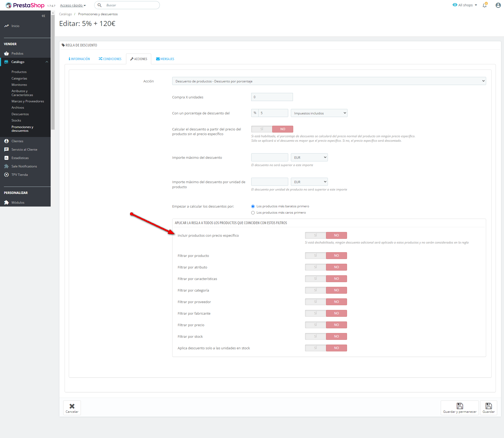
Task: Toggle Filtrar por categoría to SÍ
Action: pos(316,290)
